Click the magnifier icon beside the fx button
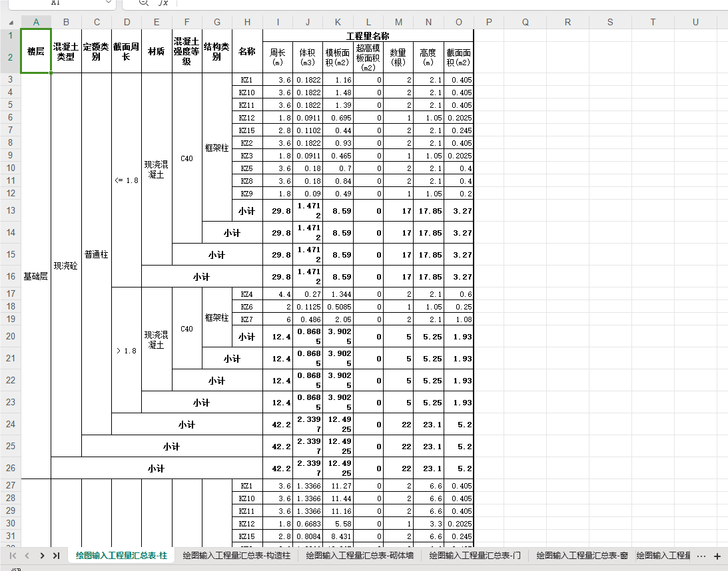The height and width of the screenshot is (571, 728). coord(143,3)
